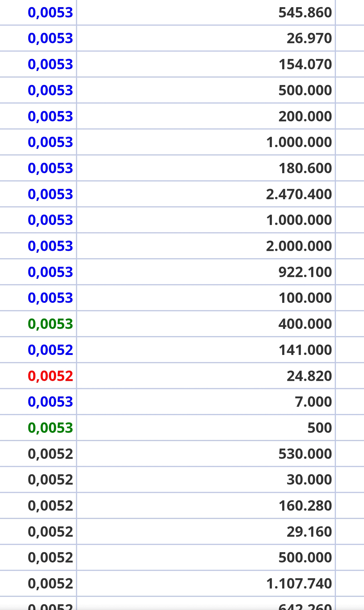Select the red 0,0052 price

coord(50,376)
